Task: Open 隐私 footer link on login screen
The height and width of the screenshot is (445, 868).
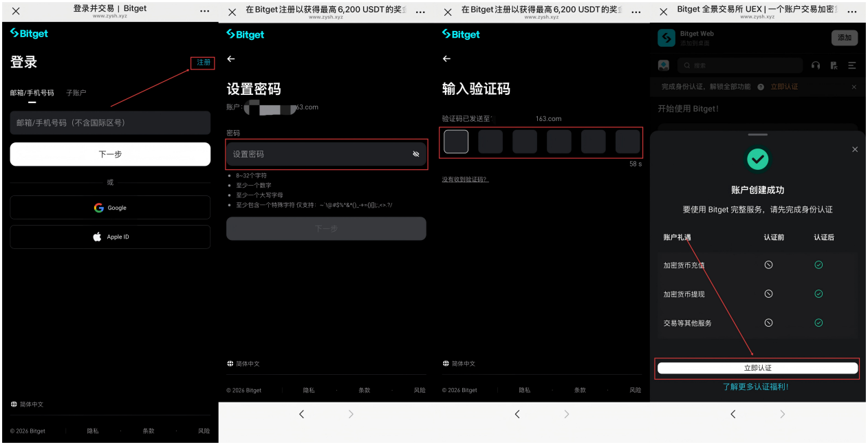Action: pyautogui.click(x=93, y=431)
